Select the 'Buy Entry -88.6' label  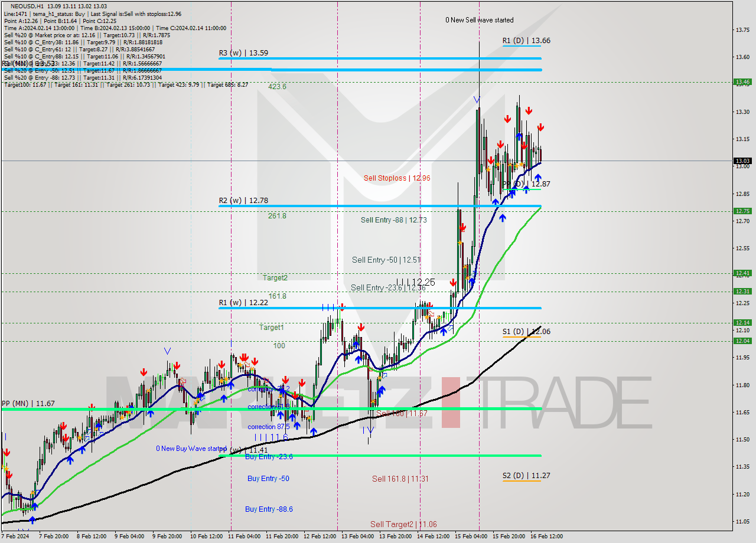pyautogui.click(x=269, y=509)
